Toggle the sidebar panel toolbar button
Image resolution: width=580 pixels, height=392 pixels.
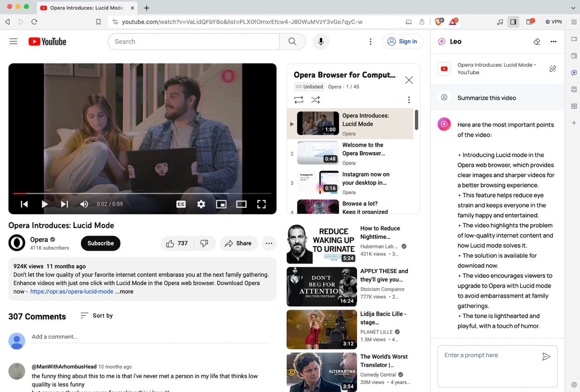513,22
